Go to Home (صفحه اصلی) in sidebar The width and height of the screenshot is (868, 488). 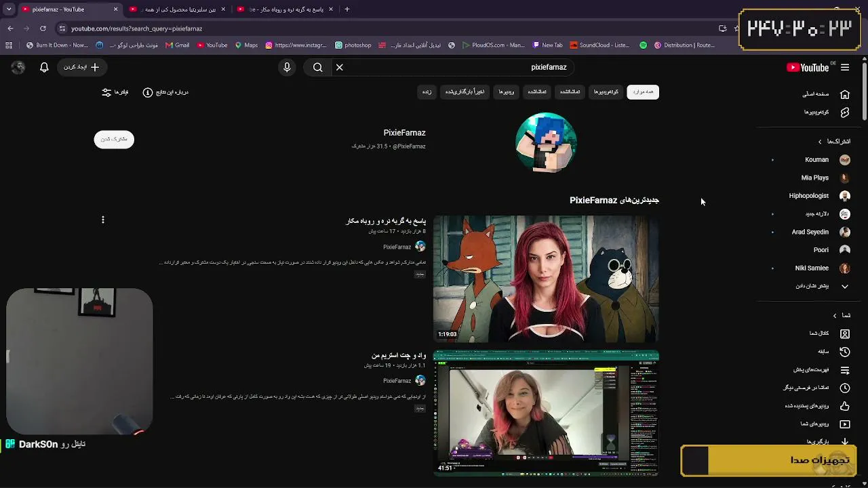825,94
